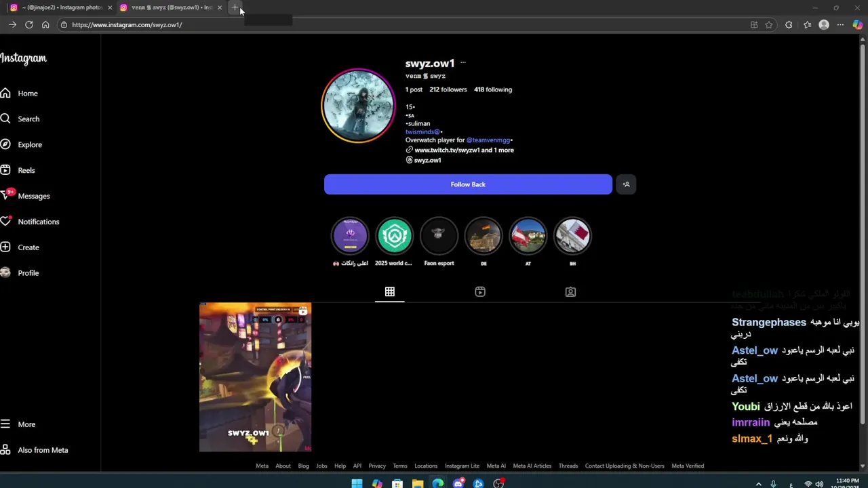Close the @jinajoe2 browser tab
Image resolution: width=868 pixels, height=488 pixels.
[110, 7]
